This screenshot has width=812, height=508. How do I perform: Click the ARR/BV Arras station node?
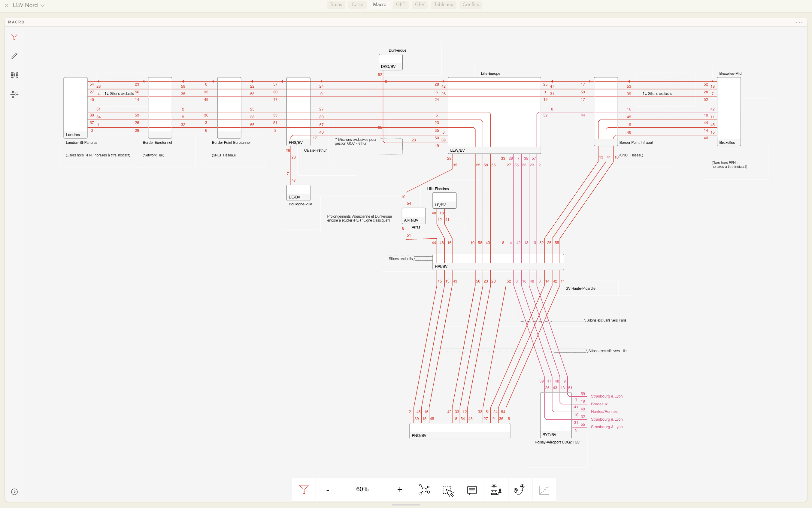coord(414,216)
